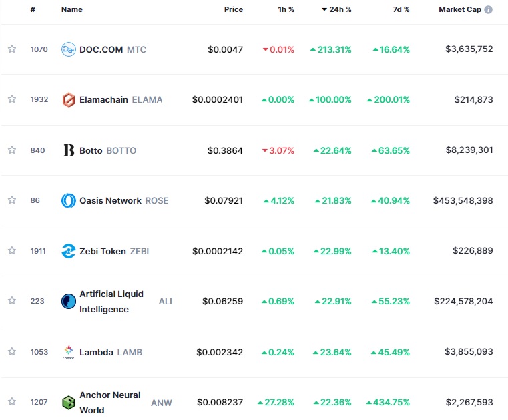Sort by the 1h % column header
This screenshot has width=508, height=420.
tap(286, 10)
